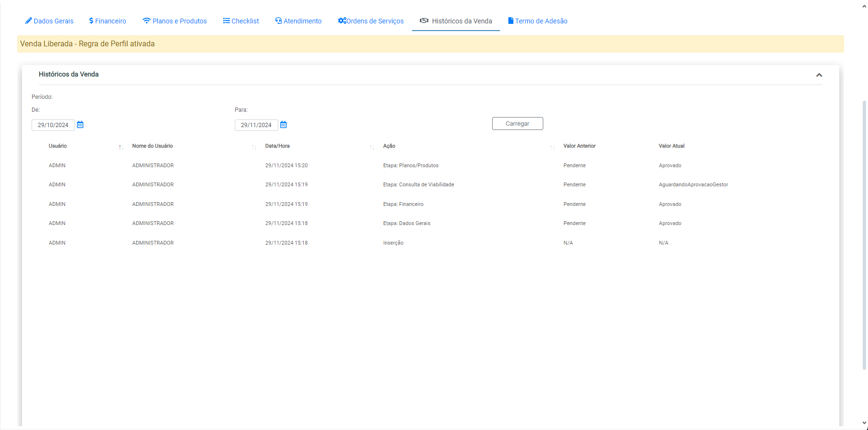Open the calendar picker for Para date
Viewport: 868px width, 430px height.
click(284, 125)
